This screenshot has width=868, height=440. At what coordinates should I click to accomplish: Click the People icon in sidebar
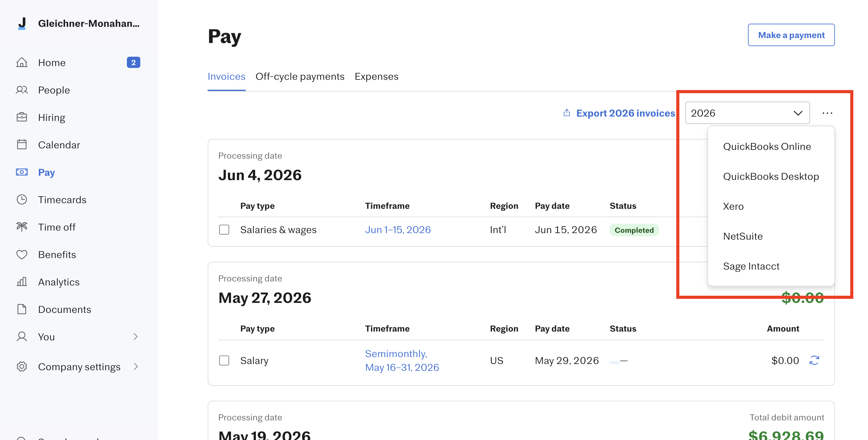[22, 90]
